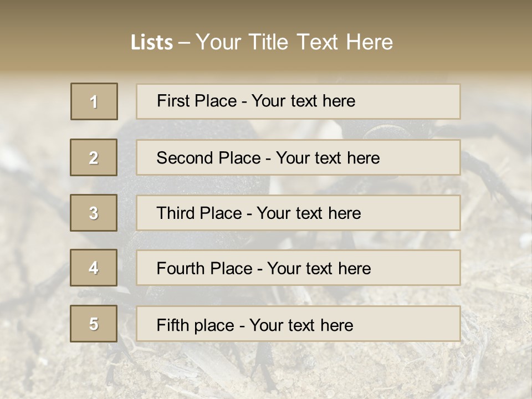This screenshot has height=399, width=532.
Task: Click the number 5 list marker
Action: tap(94, 324)
